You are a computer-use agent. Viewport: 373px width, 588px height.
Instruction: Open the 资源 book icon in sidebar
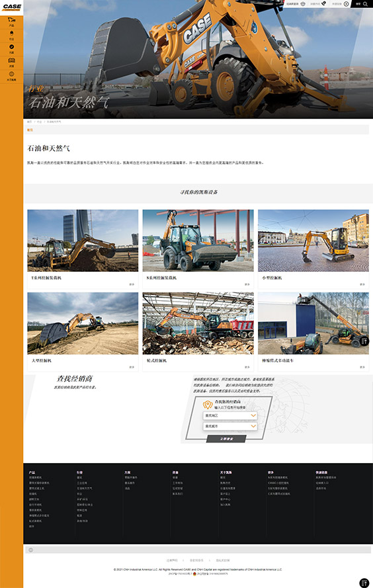click(12, 60)
